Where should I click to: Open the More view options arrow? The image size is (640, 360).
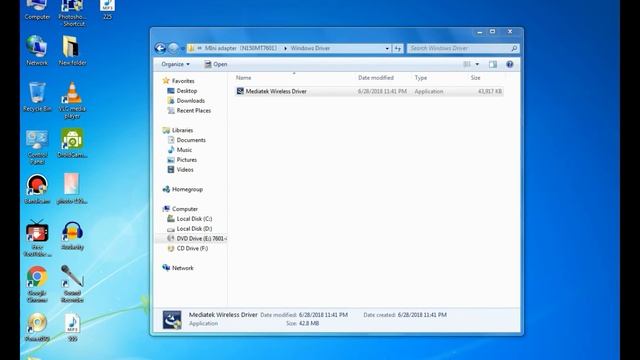tap(477, 64)
